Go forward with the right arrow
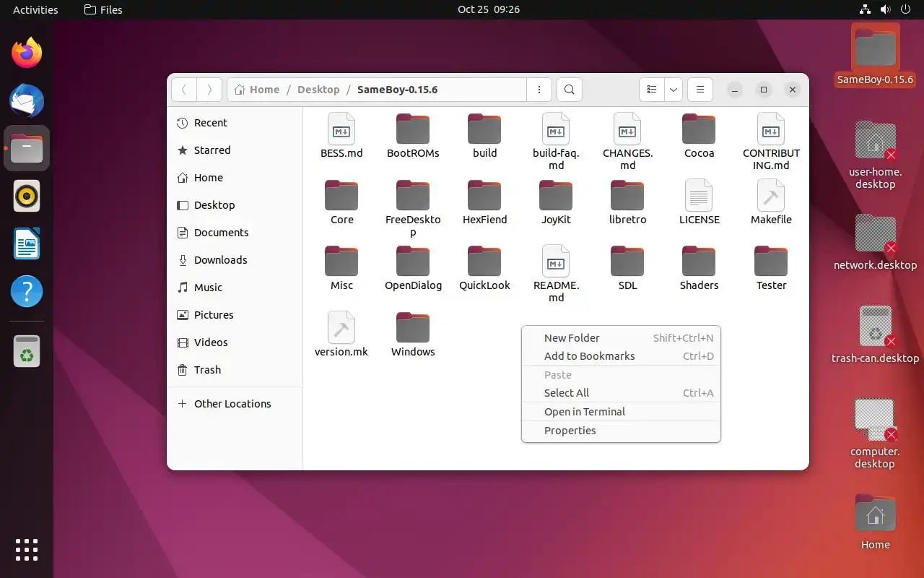Screen dimensions: 924x578 coord(209,90)
